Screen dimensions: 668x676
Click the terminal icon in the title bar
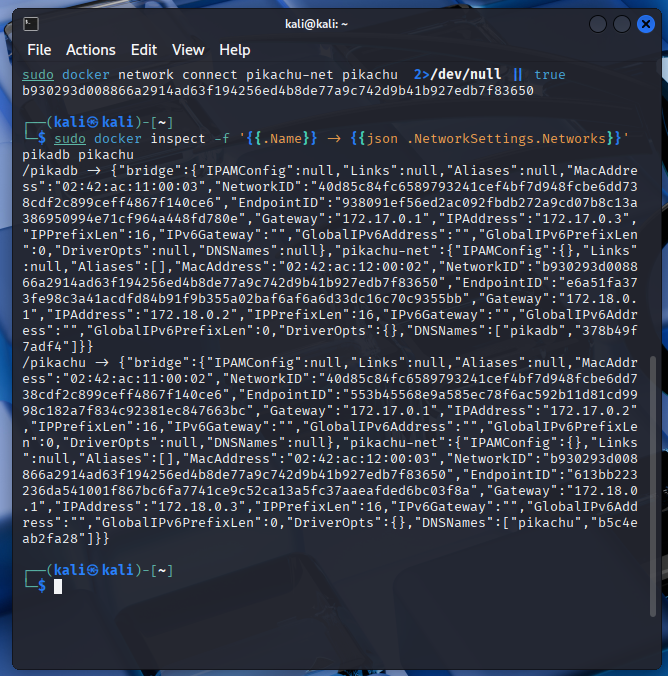[30, 23]
